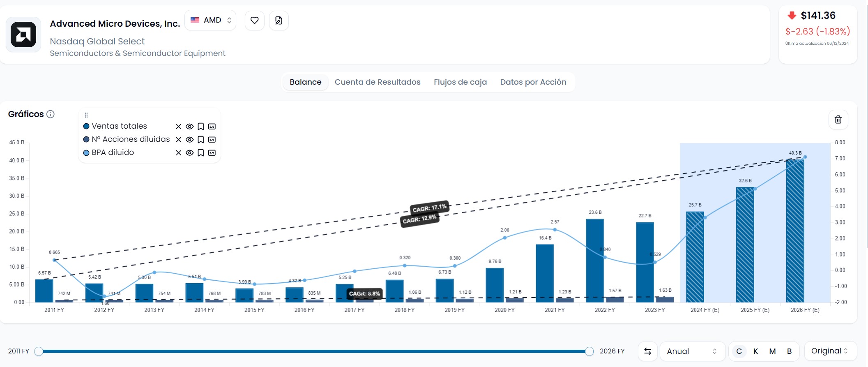
Task: Select the CAGR: 6.8% label
Action: pyautogui.click(x=365, y=294)
